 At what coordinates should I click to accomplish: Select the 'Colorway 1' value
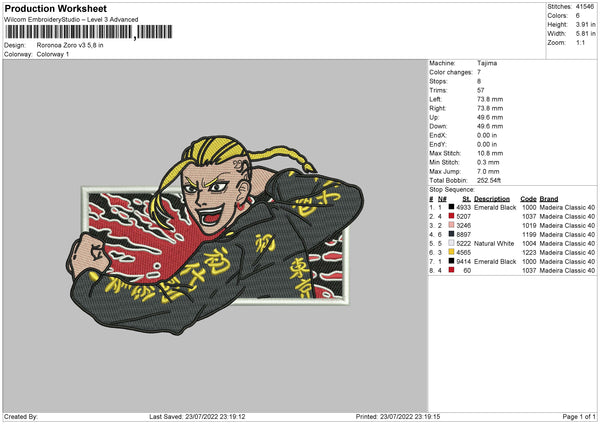pos(53,54)
